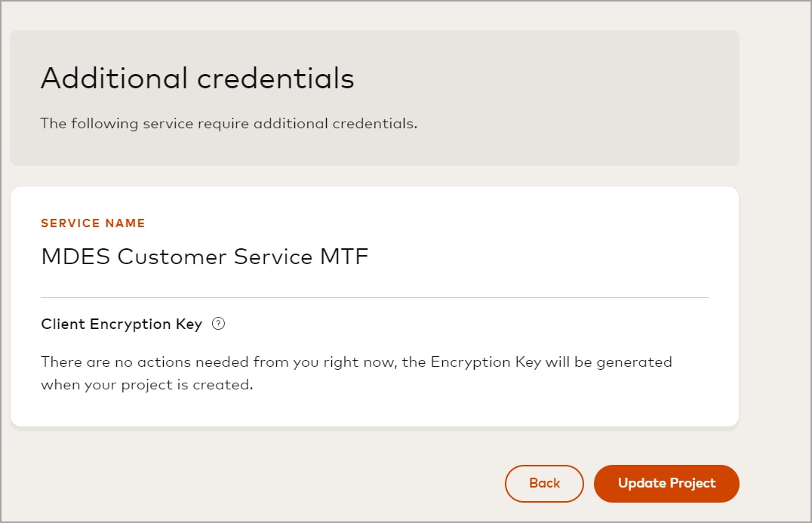The image size is (812, 523).
Task: Click the orange Update Project pill button
Action: tap(666, 484)
